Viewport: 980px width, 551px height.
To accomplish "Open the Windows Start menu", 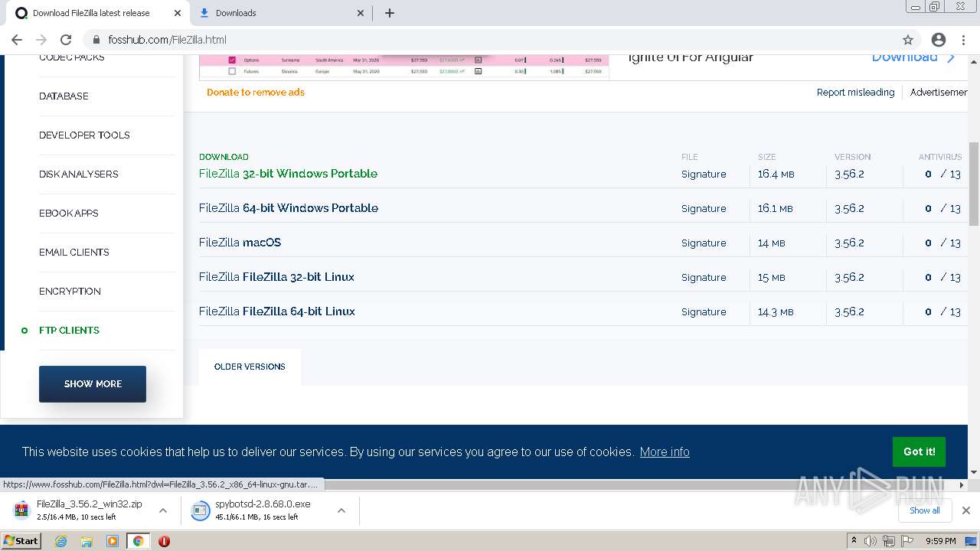I will coord(21,541).
